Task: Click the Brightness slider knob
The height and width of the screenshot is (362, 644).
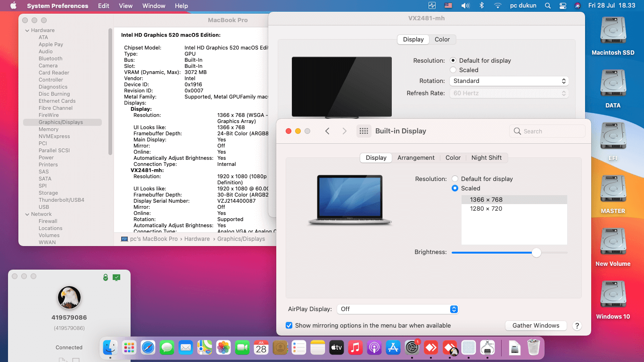Action: click(536, 253)
